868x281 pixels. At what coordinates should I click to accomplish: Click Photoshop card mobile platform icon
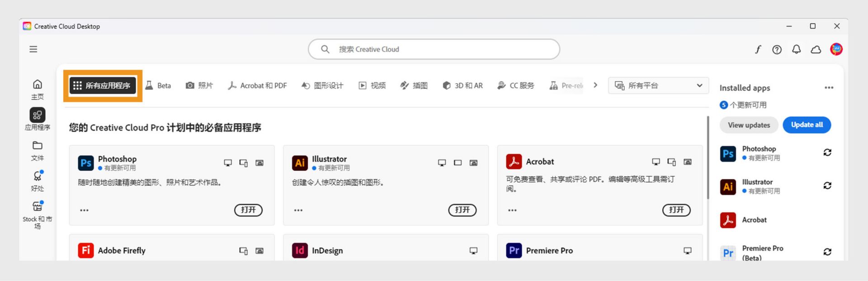pos(244,163)
